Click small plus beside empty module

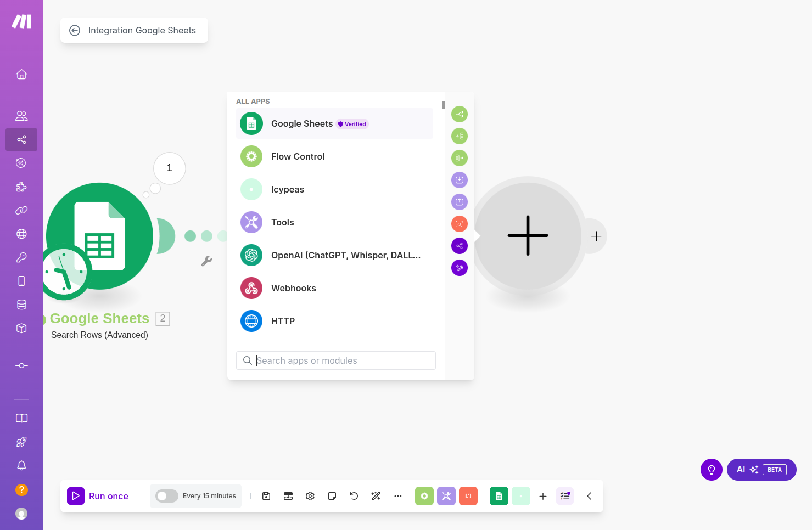pyautogui.click(x=596, y=236)
